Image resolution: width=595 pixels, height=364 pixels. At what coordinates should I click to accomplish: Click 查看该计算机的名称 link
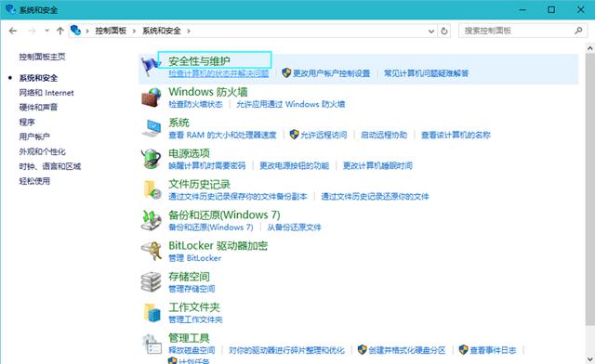click(456, 135)
